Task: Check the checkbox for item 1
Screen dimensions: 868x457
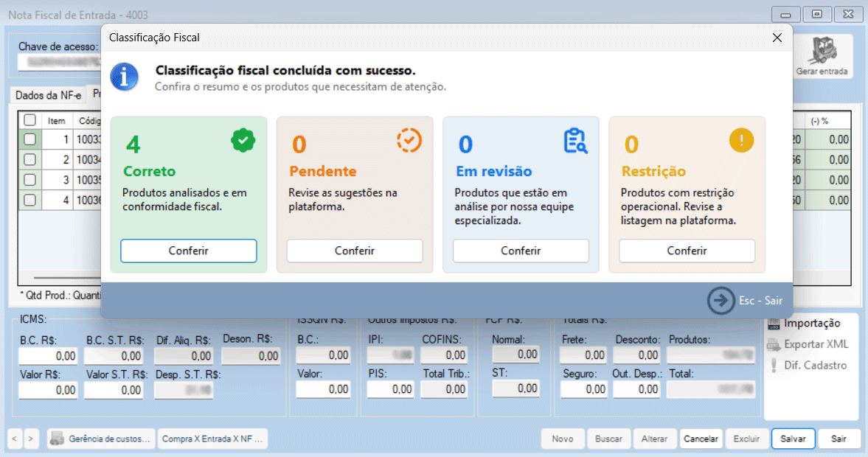Action: point(30,139)
